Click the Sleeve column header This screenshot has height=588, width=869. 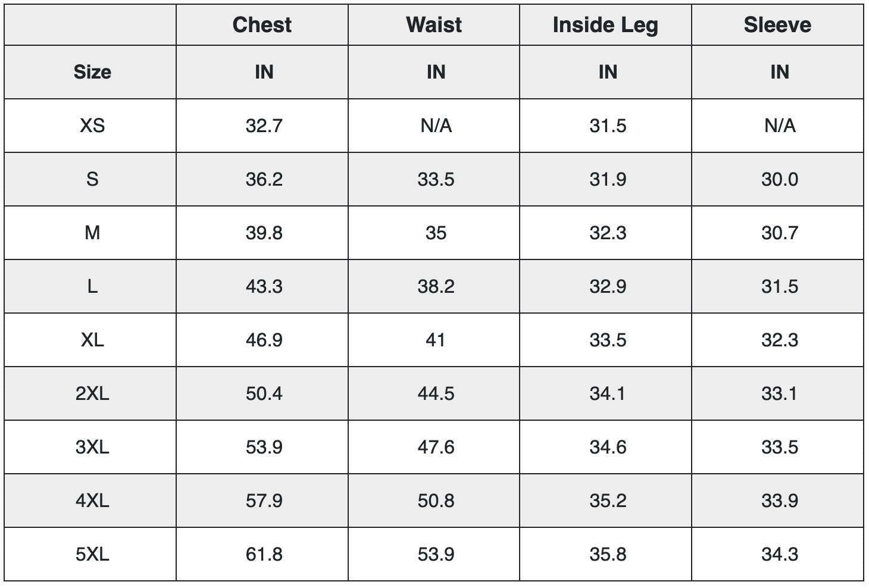click(x=777, y=25)
